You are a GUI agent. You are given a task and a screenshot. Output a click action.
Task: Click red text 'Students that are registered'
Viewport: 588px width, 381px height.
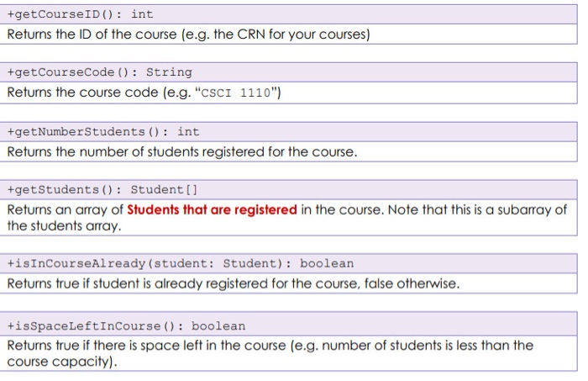212,209
